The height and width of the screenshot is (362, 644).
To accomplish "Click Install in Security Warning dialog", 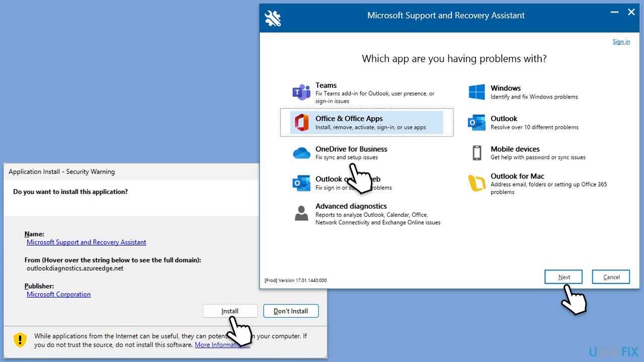I will [x=230, y=311].
